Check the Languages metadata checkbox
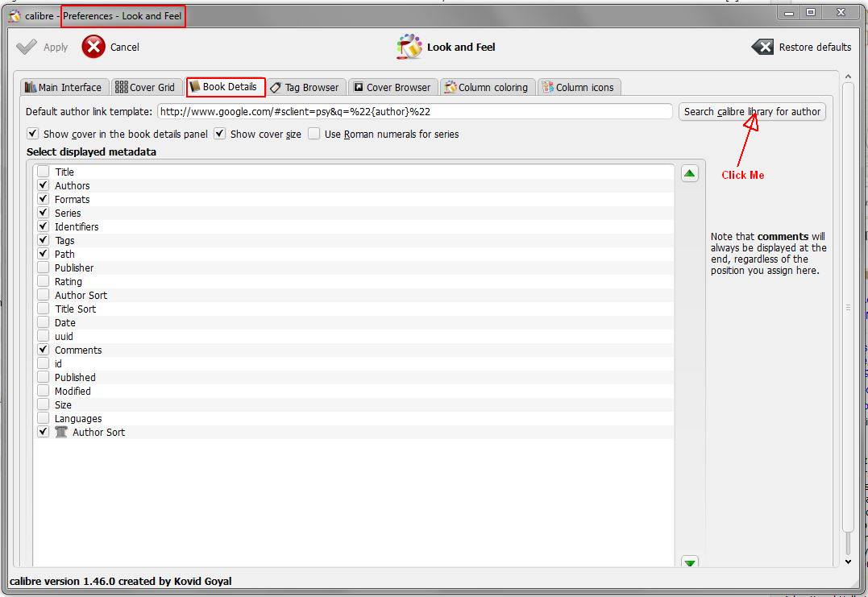Screen dimensions: 868x597 (44, 418)
